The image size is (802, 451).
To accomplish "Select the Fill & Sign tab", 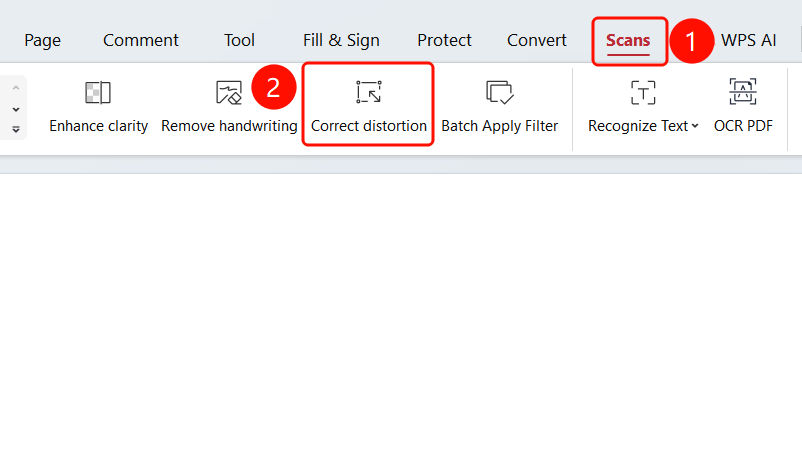I will [341, 40].
